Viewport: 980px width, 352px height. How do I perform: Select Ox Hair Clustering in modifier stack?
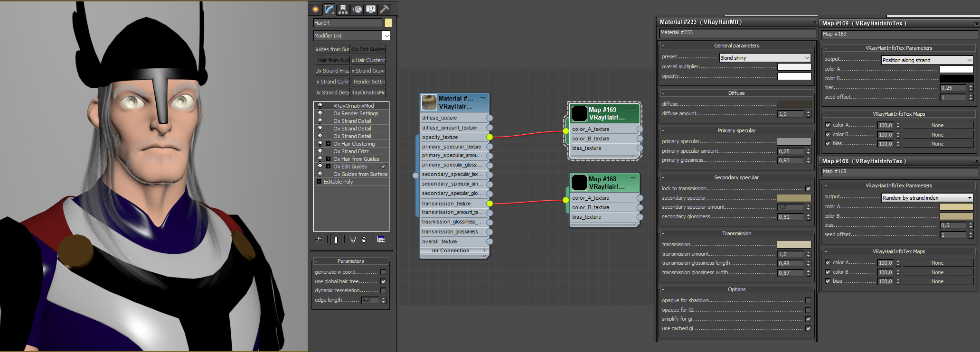(x=354, y=144)
